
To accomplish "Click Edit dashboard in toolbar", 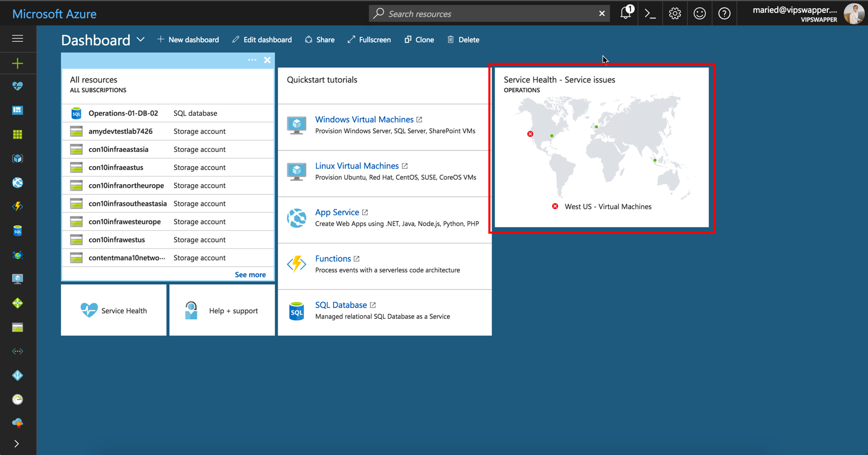I will (262, 40).
